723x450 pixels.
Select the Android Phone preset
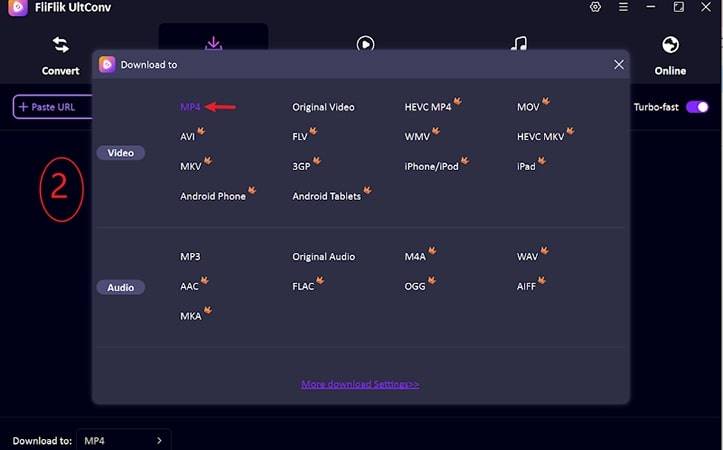coord(213,196)
